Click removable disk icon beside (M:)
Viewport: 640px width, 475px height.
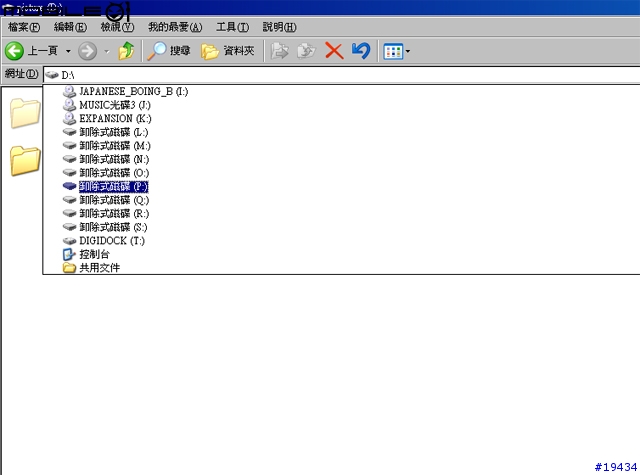click(x=69, y=146)
